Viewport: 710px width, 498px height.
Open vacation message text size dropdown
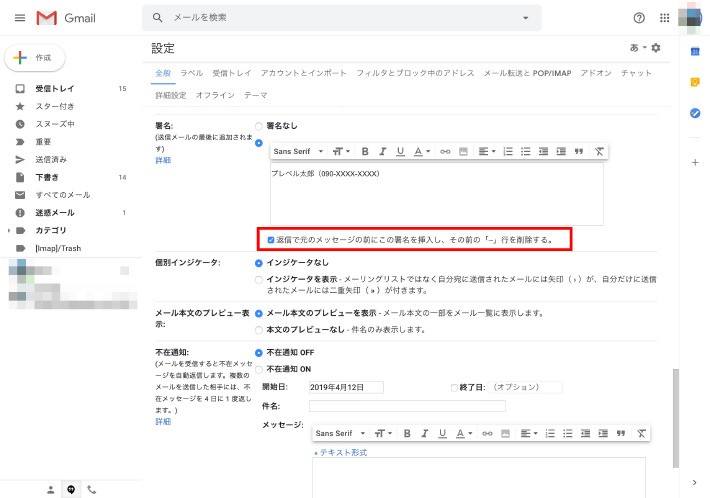[383, 433]
